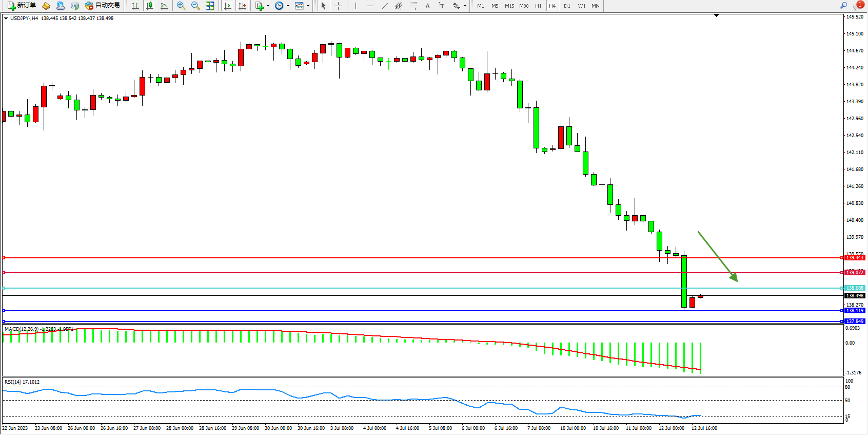Select the Draw Horizontal Line tool
The width and height of the screenshot is (868, 435).
tap(370, 6)
